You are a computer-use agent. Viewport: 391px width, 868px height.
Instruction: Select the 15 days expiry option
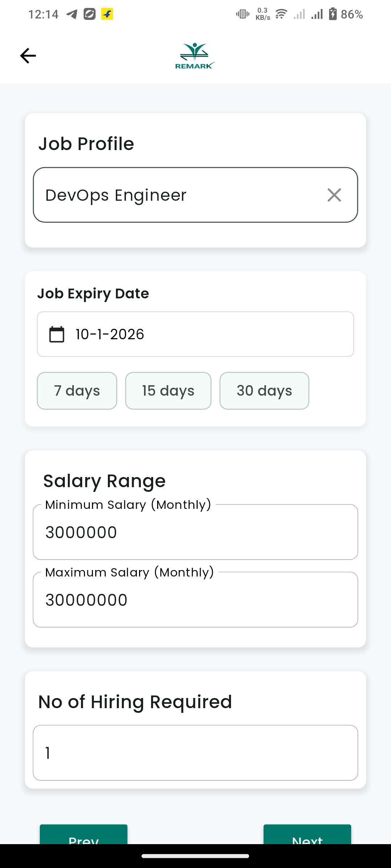(x=168, y=391)
